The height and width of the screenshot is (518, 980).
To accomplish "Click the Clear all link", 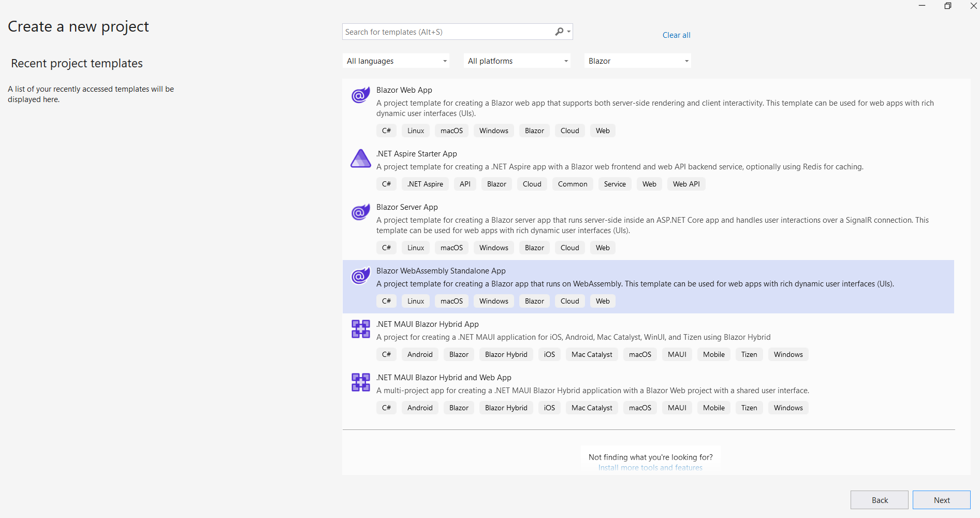I will (x=676, y=35).
